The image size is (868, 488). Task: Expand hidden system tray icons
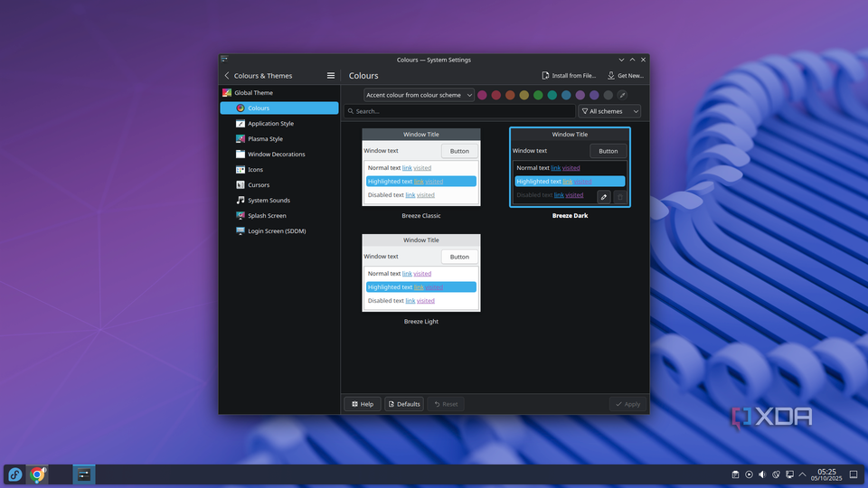pos(803,474)
